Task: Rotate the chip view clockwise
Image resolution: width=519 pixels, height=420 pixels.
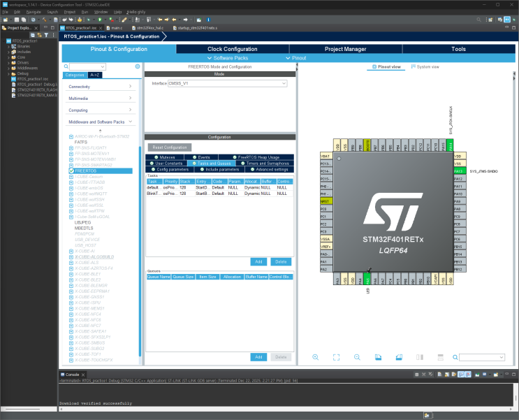Action: [x=378, y=357]
